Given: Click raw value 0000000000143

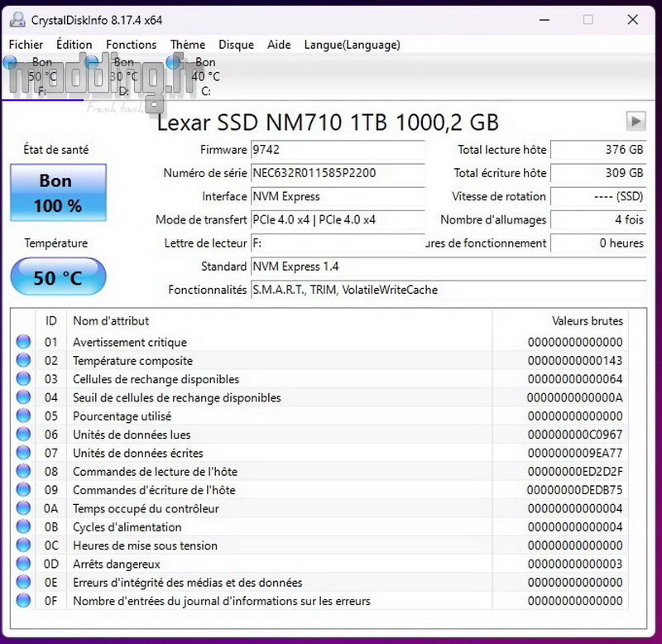Looking at the screenshot, I should (x=575, y=361).
